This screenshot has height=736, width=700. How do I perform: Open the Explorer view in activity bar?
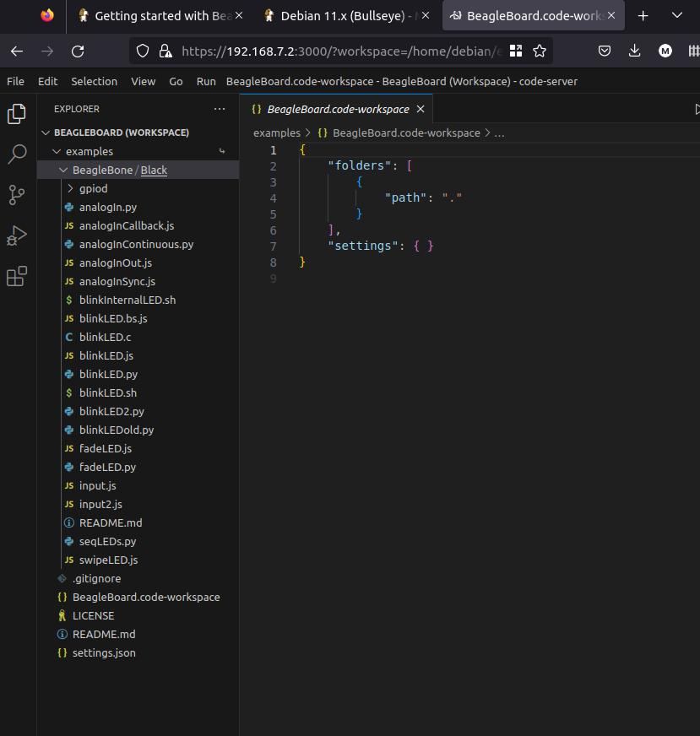pos(17,114)
